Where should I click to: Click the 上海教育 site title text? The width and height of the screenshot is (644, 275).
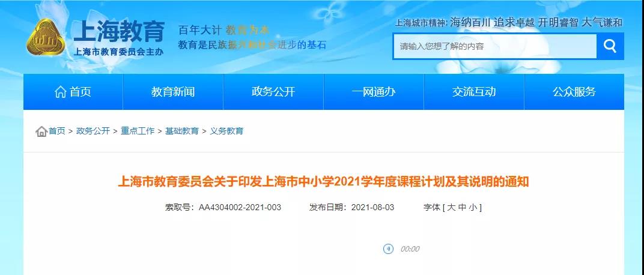point(119,31)
